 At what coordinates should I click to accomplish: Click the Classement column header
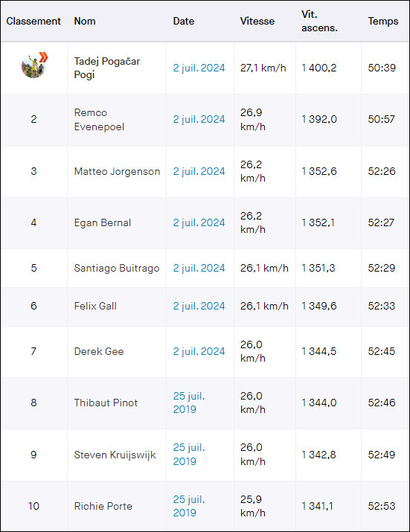pyautogui.click(x=33, y=21)
